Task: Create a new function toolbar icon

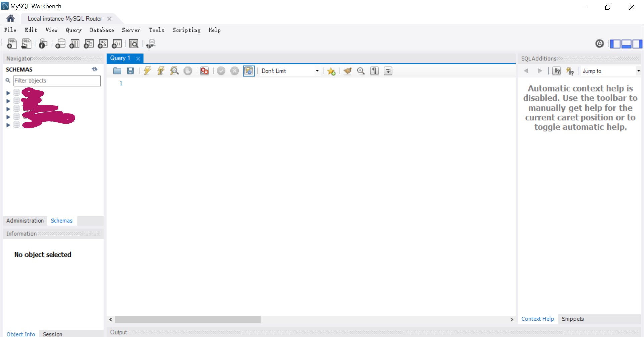Action: [x=117, y=44]
